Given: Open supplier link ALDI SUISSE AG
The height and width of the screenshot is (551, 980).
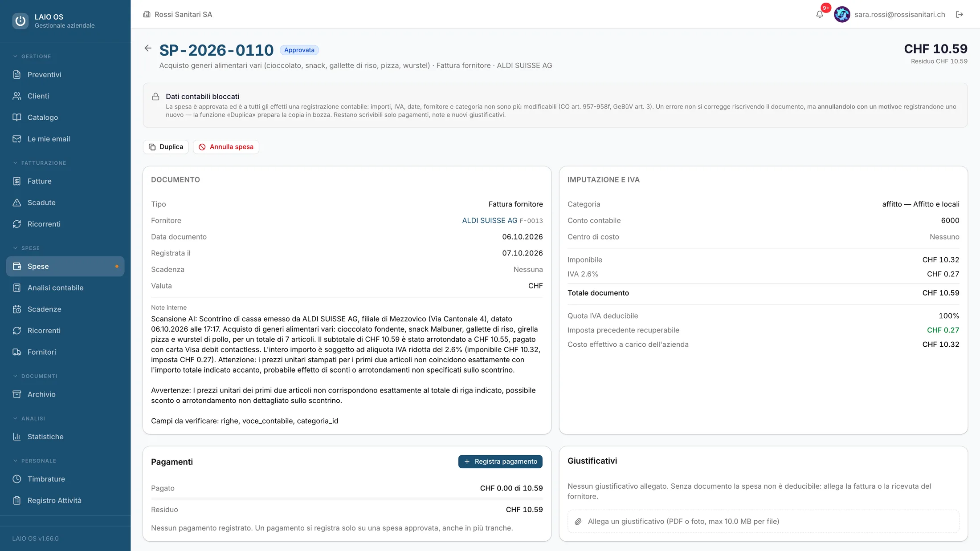Looking at the screenshot, I should [490, 220].
